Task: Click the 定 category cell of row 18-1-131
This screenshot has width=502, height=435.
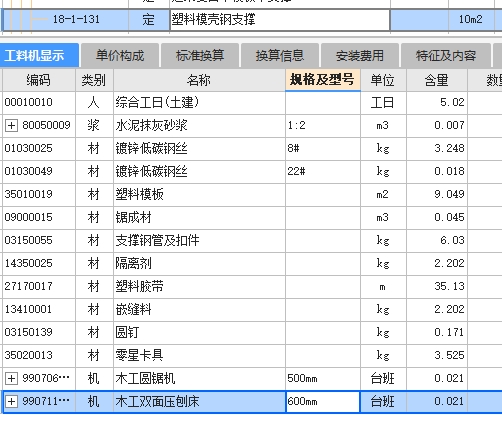Action: pyautogui.click(x=149, y=20)
